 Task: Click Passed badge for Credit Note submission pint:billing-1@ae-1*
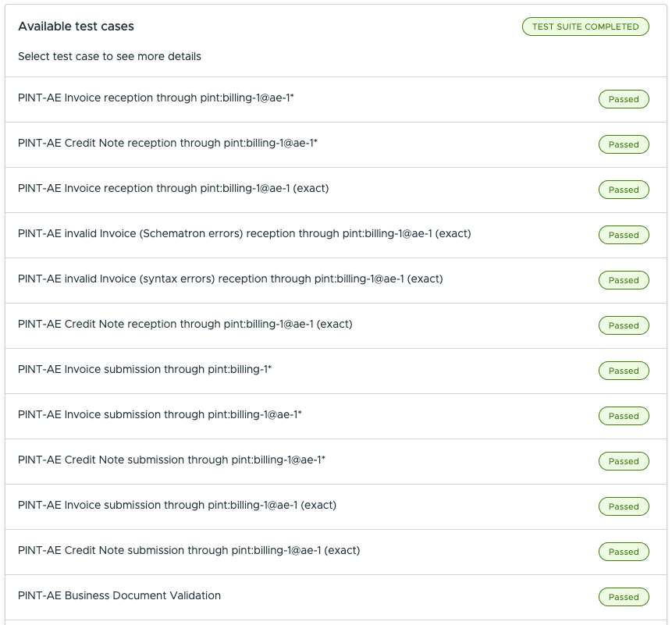624,461
